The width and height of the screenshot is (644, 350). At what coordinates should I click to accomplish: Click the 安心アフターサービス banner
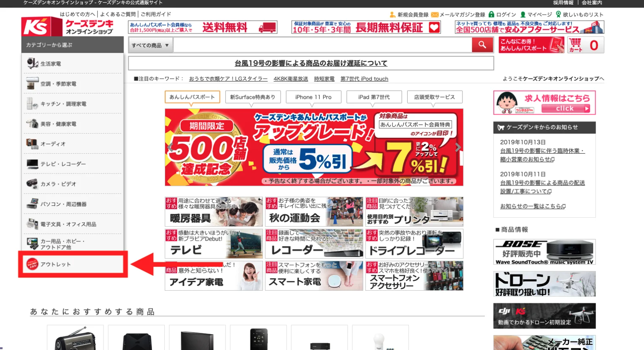tap(529, 27)
